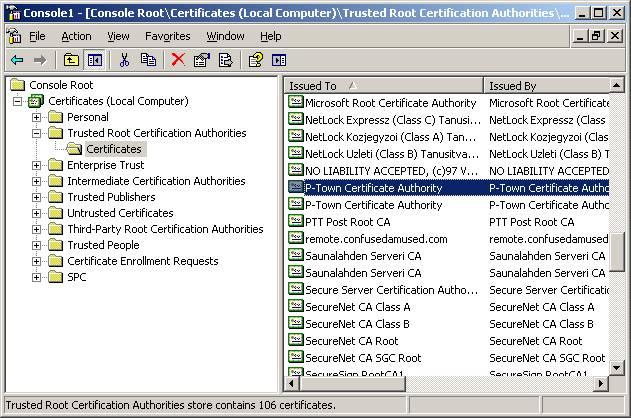Image resolution: width=631 pixels, height=418 pixels.
Task: Click the Certificates (Local Computer) snap-in icon
Action: [36, 101]
